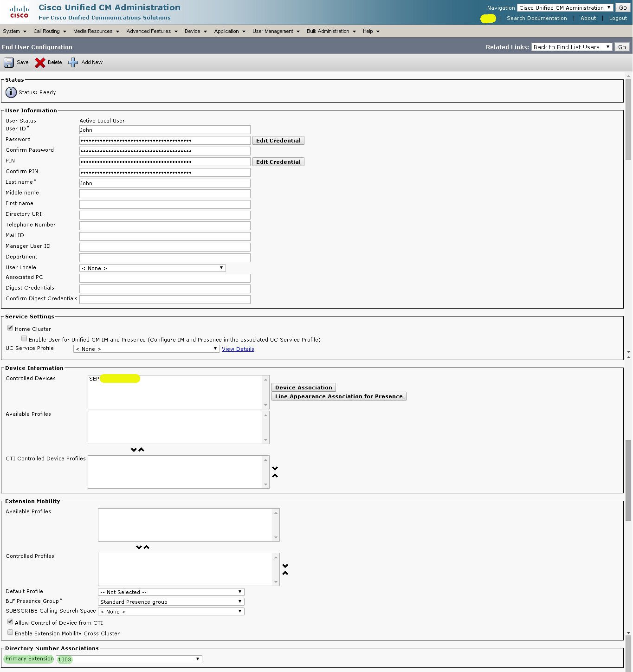Click Edit Credential button next to Password

tap(278, 141)
